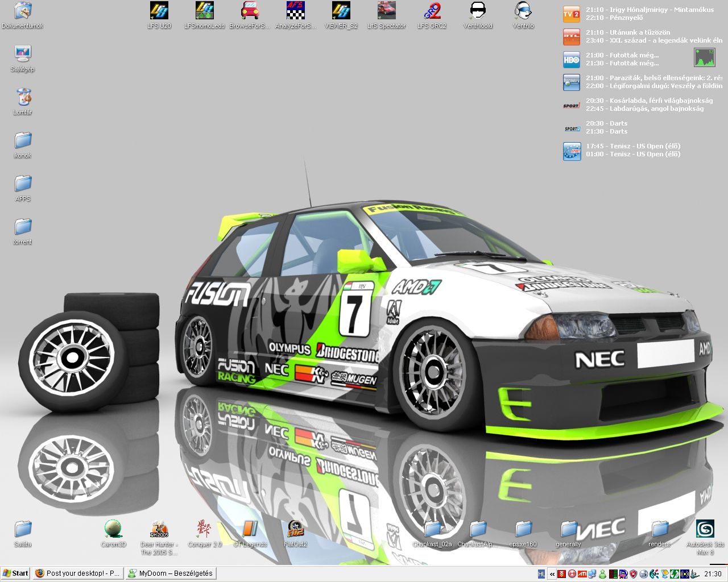The height and width of the screenshot is (582, 728).
Task: Open the Lomtár recycle bin
Action: [23, 102]
